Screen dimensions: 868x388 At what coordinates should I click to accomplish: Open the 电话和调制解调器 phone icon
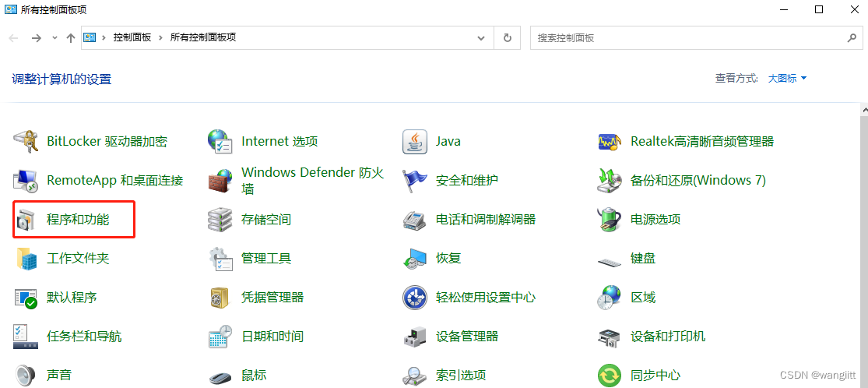(x=415, y=220)
